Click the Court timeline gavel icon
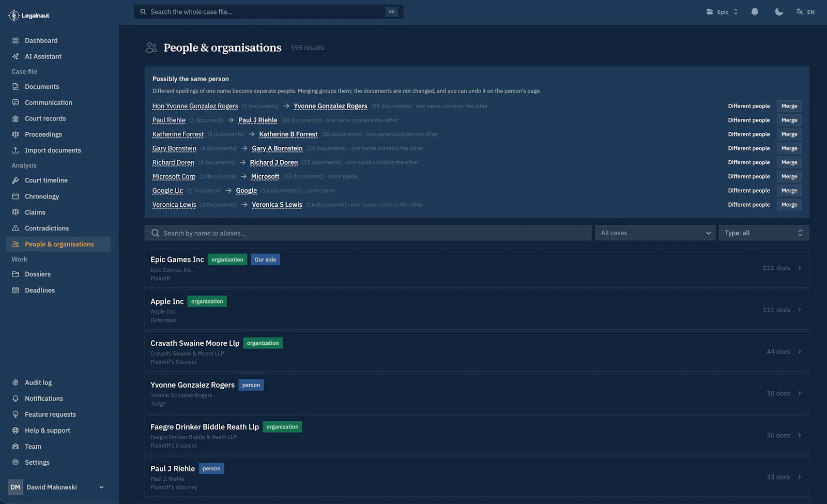827x504 pixels. pyautogui.click(x=16, y=180)
